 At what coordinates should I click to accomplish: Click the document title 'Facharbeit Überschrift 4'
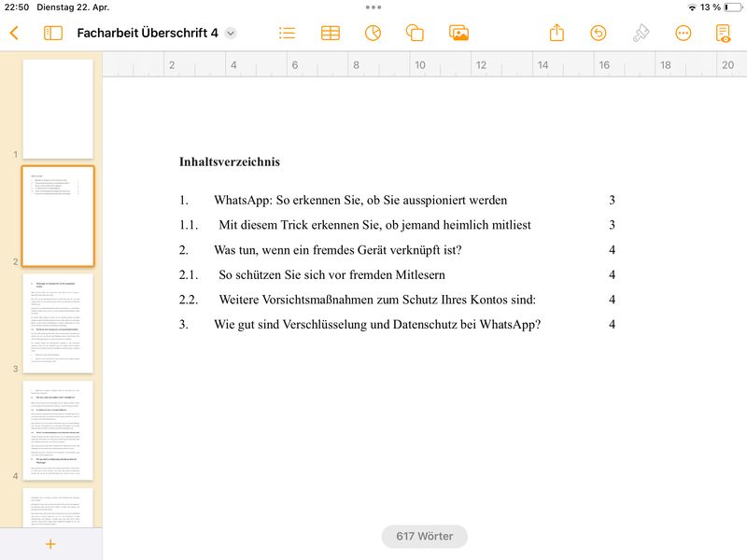148,33
